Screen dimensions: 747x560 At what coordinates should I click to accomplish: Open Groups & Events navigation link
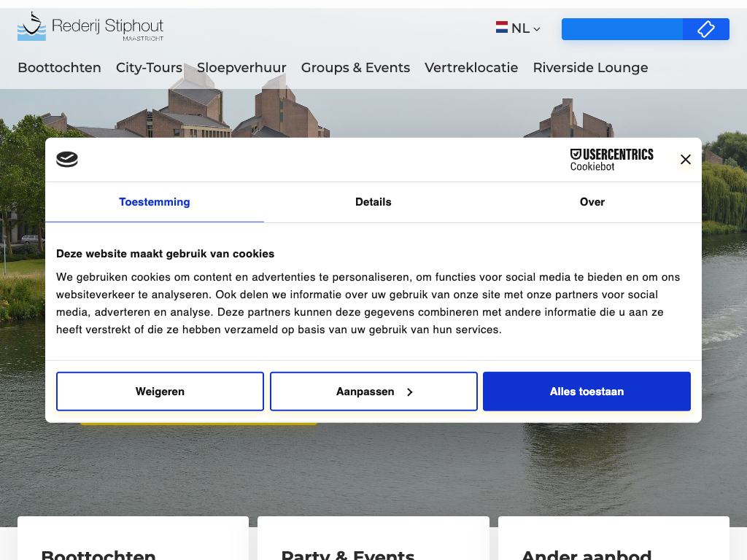click(x=355, y=68)
